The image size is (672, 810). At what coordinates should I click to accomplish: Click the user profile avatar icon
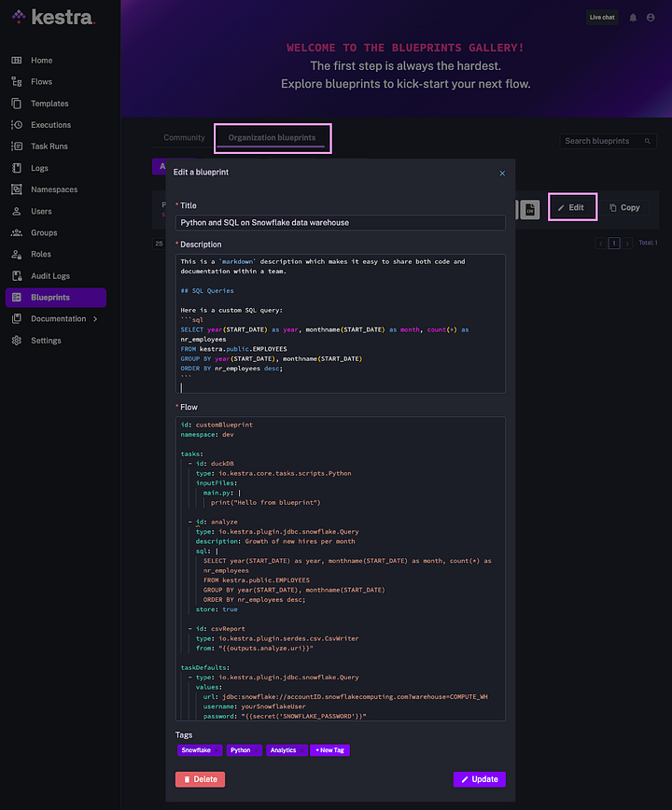[651, 18]
